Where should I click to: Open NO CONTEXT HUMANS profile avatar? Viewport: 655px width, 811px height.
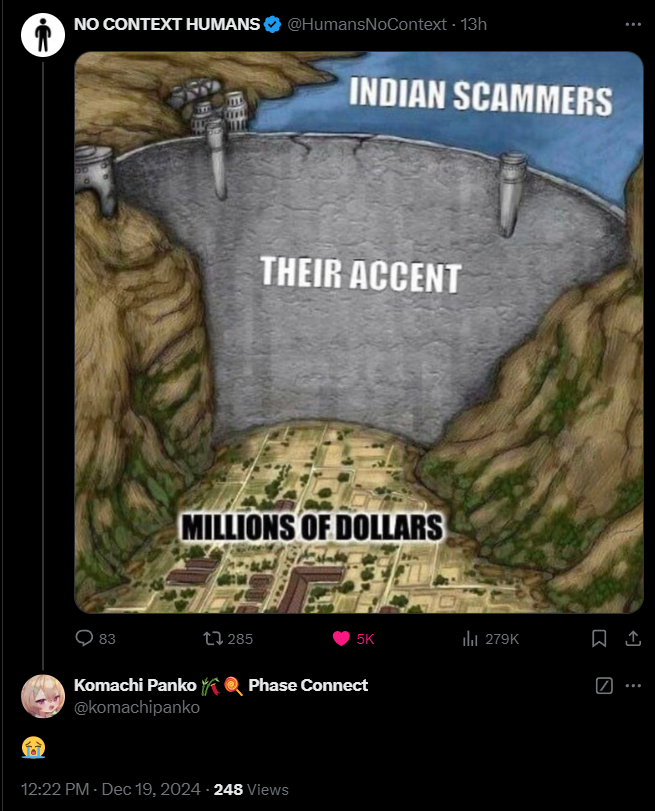43,35
